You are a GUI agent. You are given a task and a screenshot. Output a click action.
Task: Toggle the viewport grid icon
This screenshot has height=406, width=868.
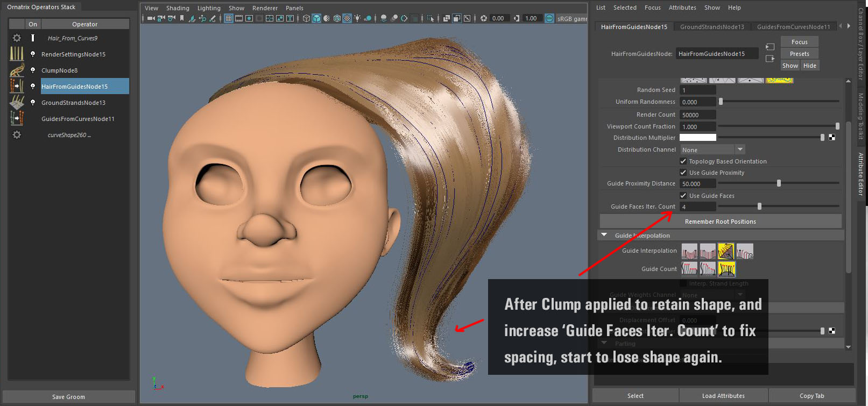point(229,18)
